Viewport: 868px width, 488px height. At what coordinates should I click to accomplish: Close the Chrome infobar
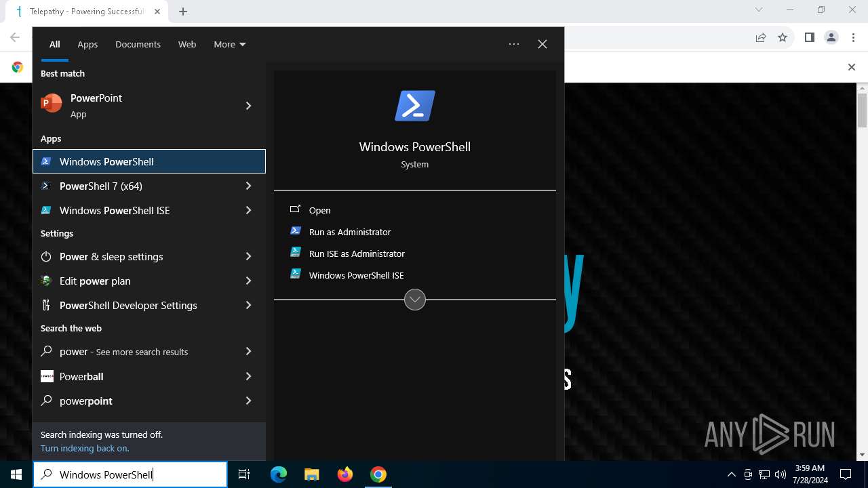click(x=852, y=67)
